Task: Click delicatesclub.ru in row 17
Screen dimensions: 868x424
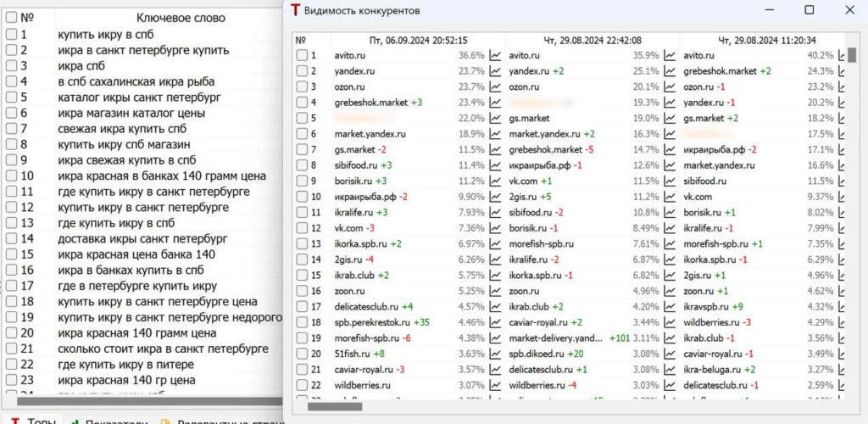Action: [x=366, y=307]
